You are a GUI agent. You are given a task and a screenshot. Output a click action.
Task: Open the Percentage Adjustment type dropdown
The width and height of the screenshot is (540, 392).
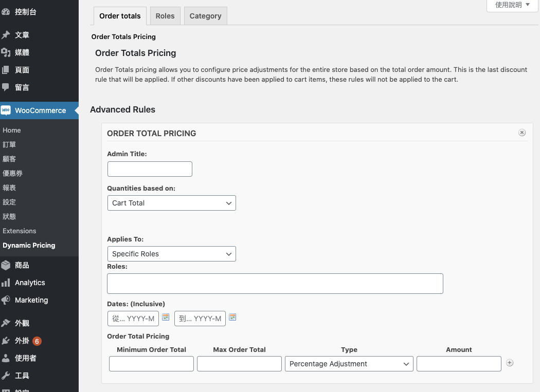point(349,364)
